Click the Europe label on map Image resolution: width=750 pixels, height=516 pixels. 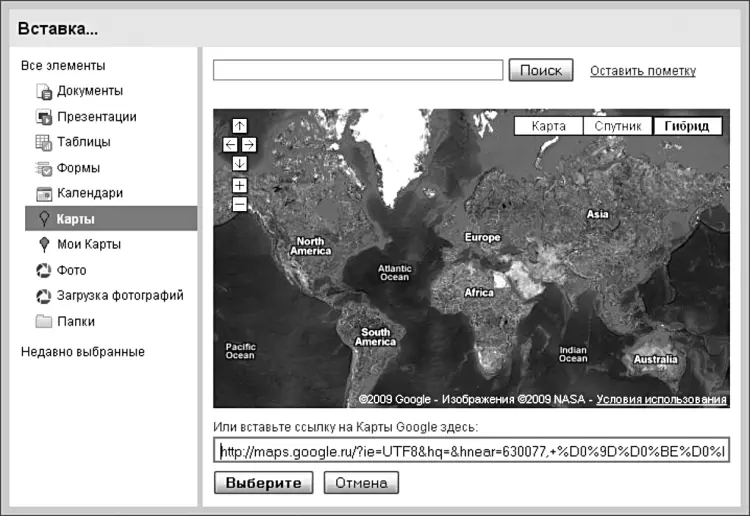[483, 237]
